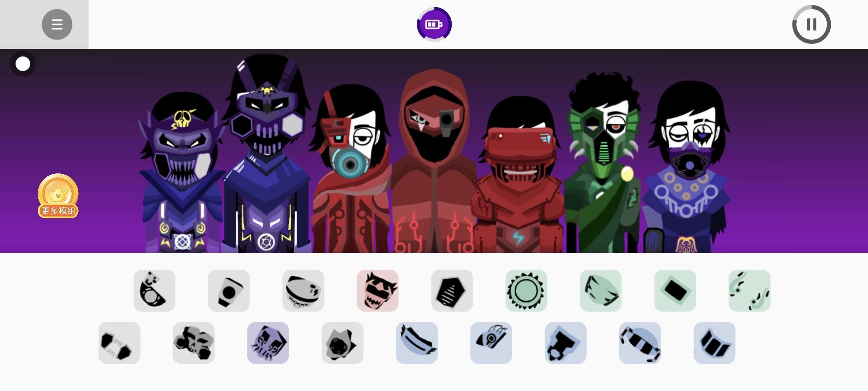Toggle the white record circle button

point(23,64)
